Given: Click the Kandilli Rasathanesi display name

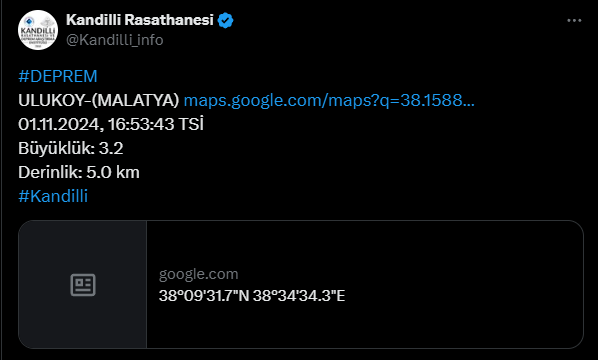Looking at the screenshot, I should [x=140, y=20].
